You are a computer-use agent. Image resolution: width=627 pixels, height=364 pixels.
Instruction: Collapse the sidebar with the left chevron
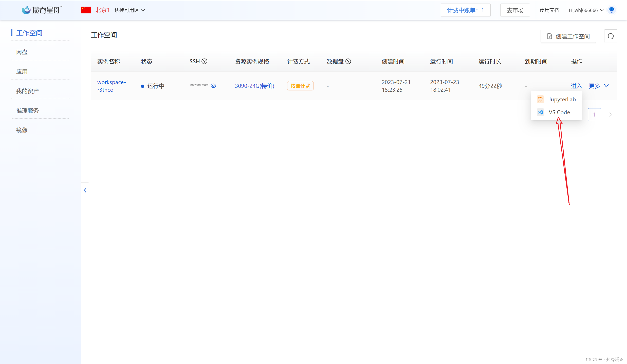(x=85, y=190)
